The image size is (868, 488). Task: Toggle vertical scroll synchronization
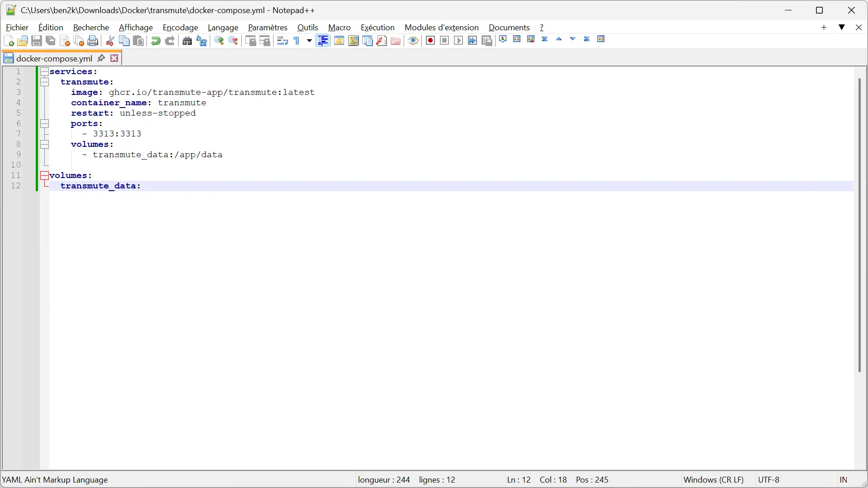(251, 41)
